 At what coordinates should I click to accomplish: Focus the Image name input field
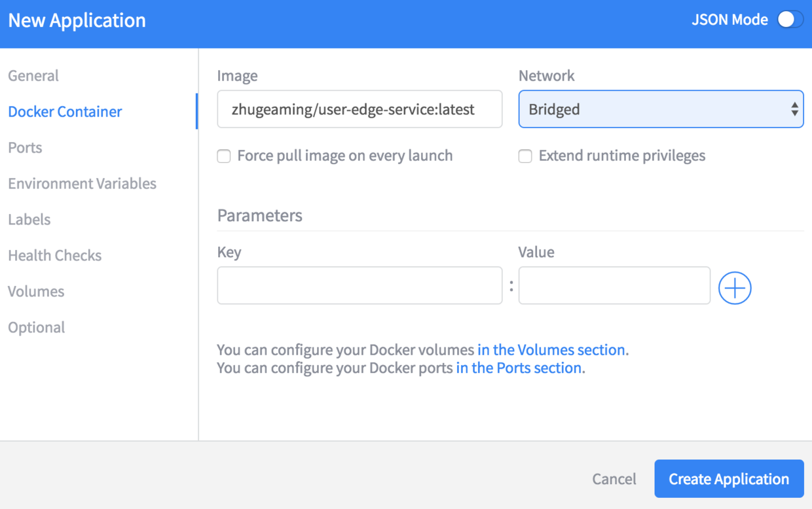(x=360, y=109)
